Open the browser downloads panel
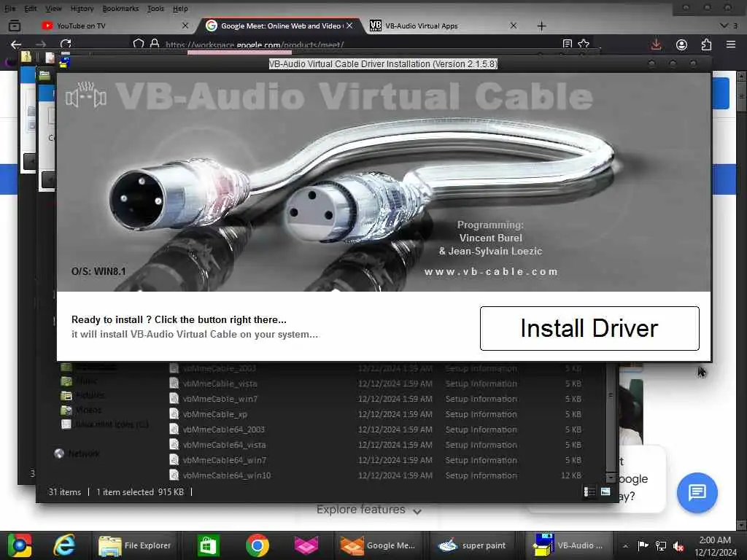The height and width of the screenshot is (560, 747). click(656, 44)
